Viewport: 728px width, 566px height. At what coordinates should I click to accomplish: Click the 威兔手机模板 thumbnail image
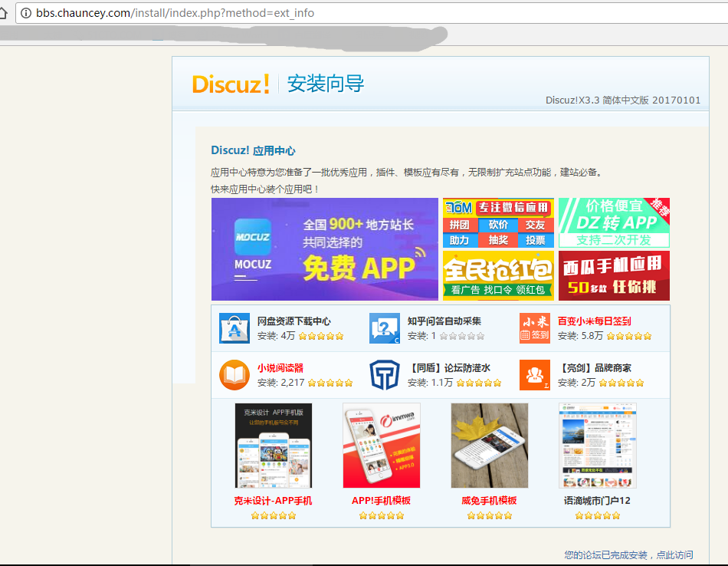[490, 446]
